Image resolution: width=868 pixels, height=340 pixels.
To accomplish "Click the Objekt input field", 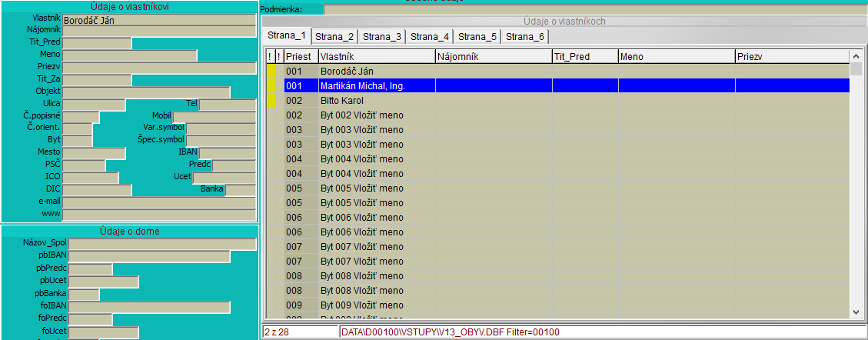I will click(146, 92).
